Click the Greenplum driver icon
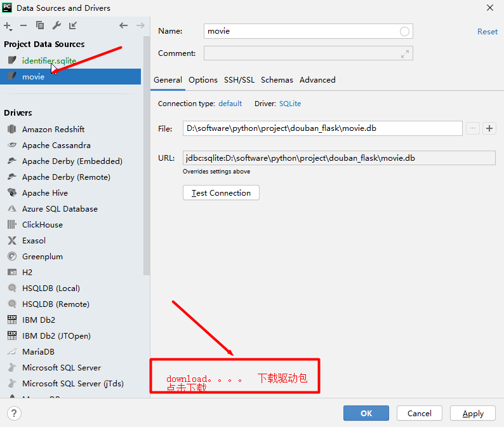Image resolution: width=504 pixels, height=427 pixels. point(12,257)
